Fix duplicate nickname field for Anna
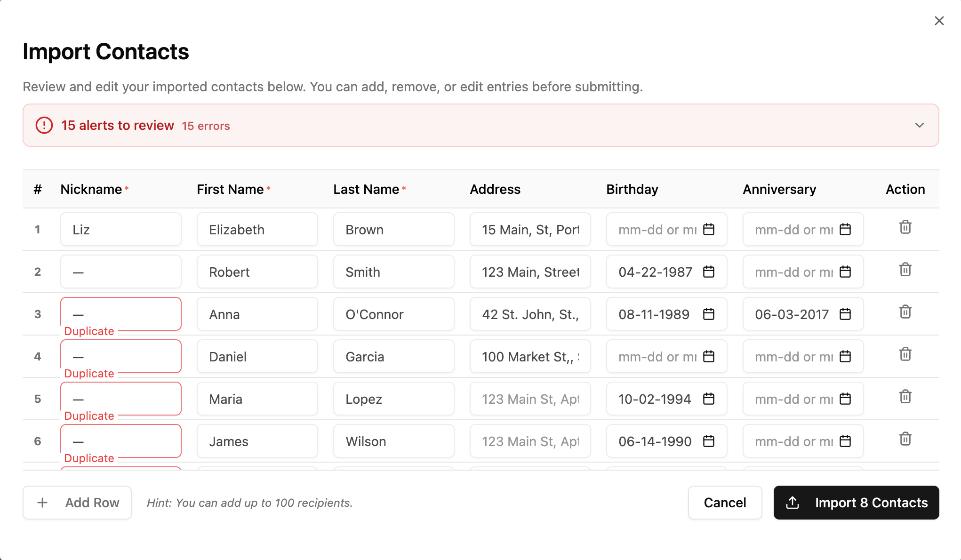 pos(121,314)
